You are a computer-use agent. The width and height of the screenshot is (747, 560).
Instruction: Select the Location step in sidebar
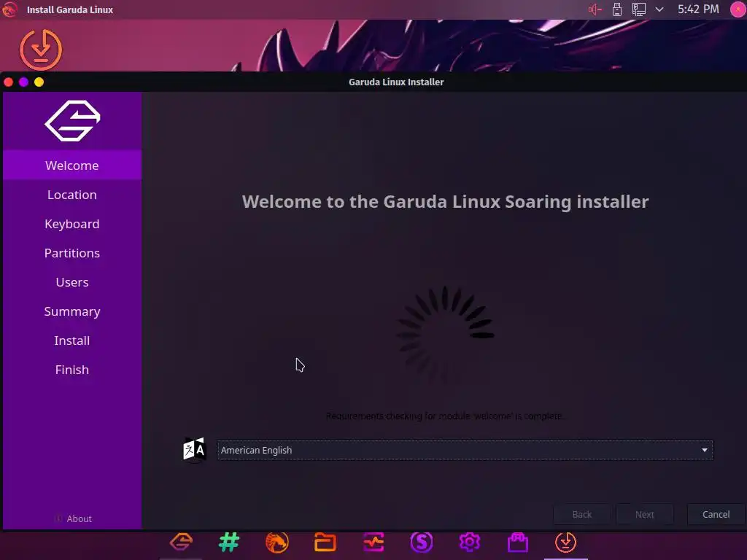pyautogui.click(x=72, y=195)
